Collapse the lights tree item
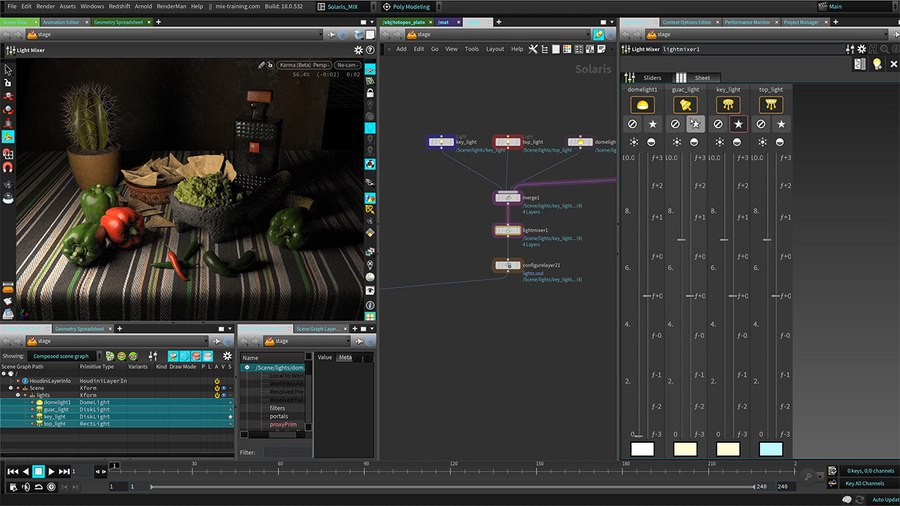This screenshot has height=506, width=900. pos(18,395)
